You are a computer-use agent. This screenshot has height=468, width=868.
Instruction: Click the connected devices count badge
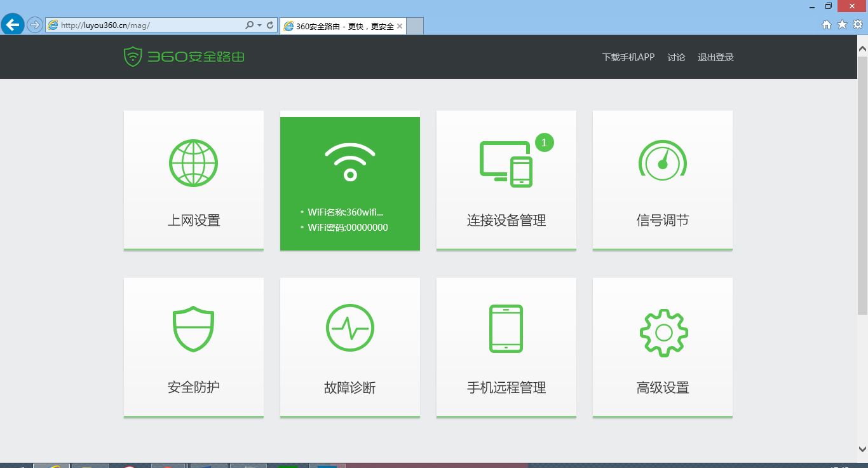click(545, 142)
